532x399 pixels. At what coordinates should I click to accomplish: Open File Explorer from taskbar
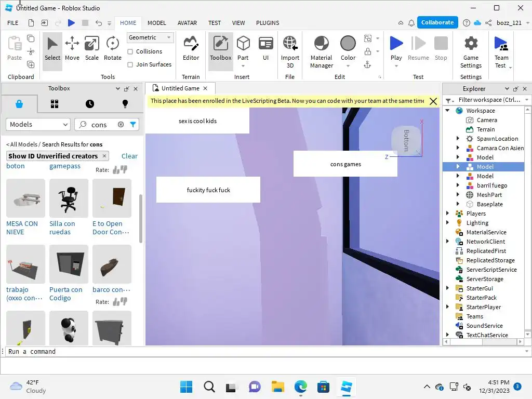[x=277, y=387]
